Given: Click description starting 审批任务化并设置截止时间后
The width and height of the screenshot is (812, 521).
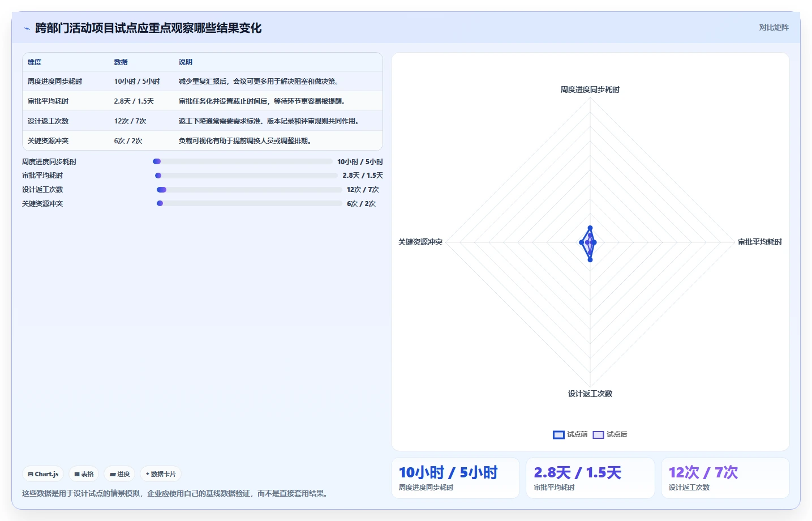Looking at the screenshot, I should [x=262, y=101].
